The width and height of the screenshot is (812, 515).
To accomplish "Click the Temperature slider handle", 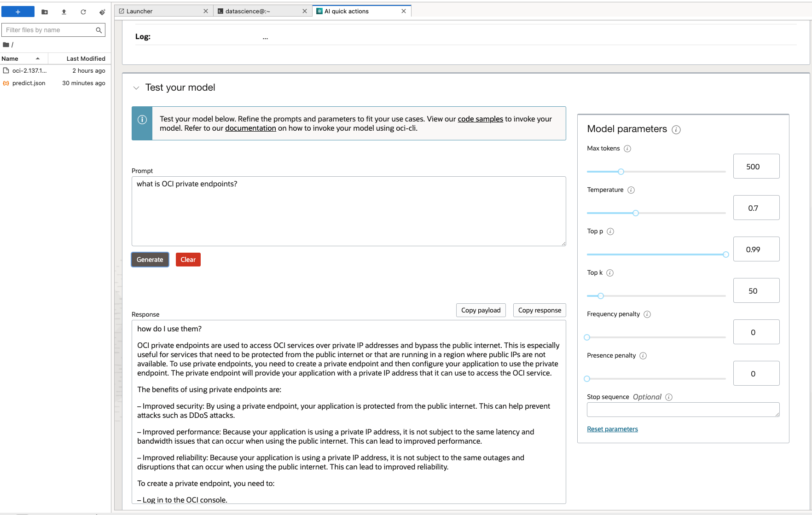I will tap(636, 213).
